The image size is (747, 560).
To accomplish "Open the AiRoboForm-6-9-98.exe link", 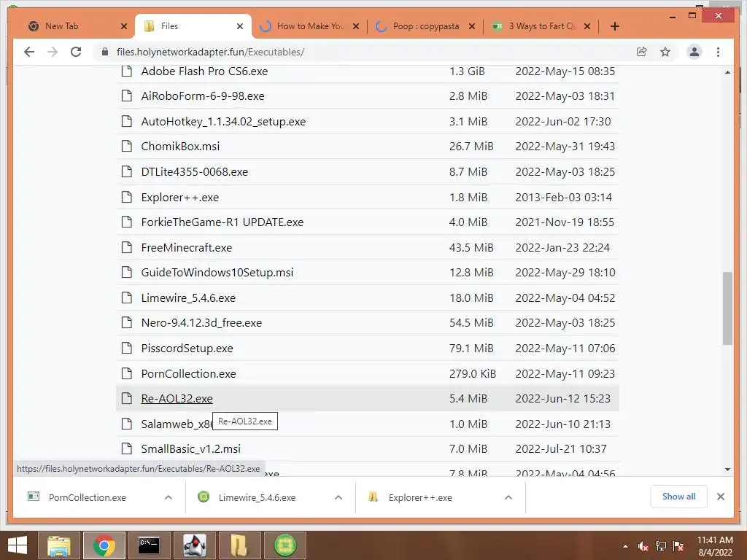I will (x=203, y=96).
